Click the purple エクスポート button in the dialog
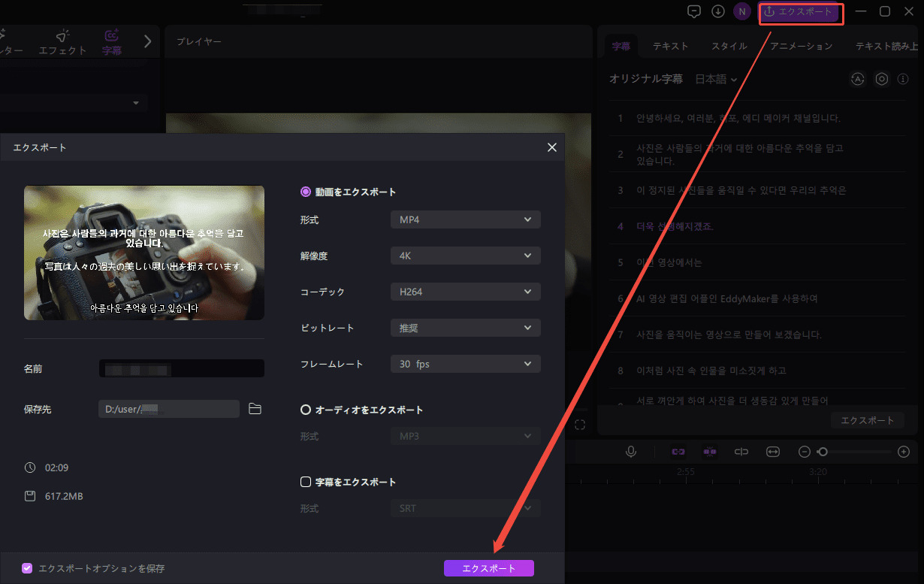Image resolution: width=924 pixels, height=584 pixels. point(489,568)
